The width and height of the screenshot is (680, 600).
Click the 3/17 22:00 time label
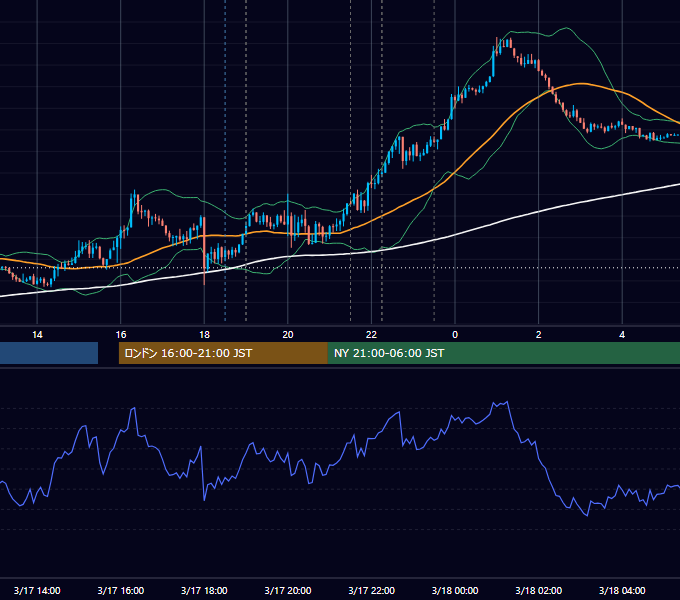click(371, 590)
